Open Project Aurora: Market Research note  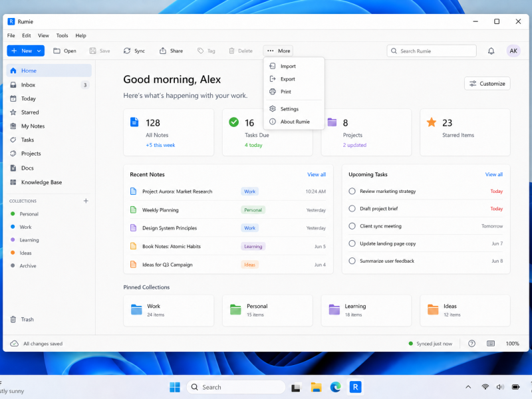point(228,192)
